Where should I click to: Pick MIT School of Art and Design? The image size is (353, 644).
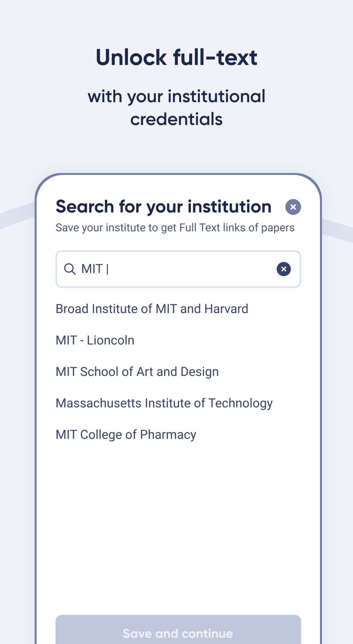pos(137,372)
